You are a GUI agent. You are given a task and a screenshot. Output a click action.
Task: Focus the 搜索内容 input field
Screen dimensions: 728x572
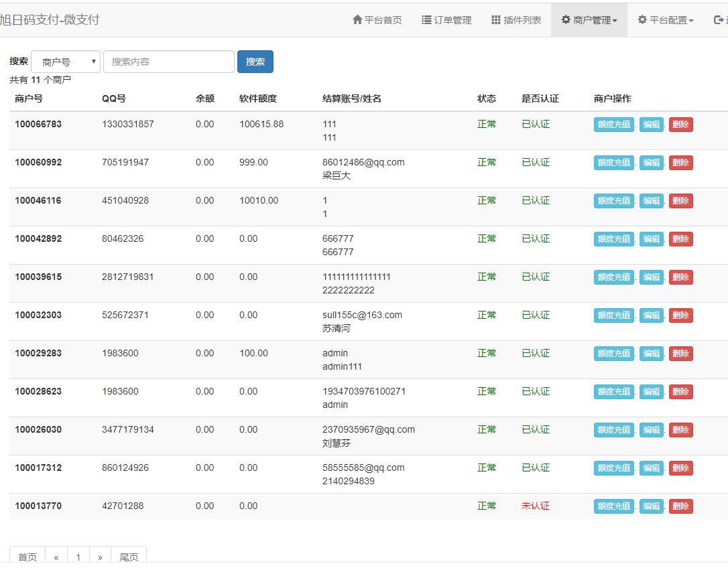[168, 62]
